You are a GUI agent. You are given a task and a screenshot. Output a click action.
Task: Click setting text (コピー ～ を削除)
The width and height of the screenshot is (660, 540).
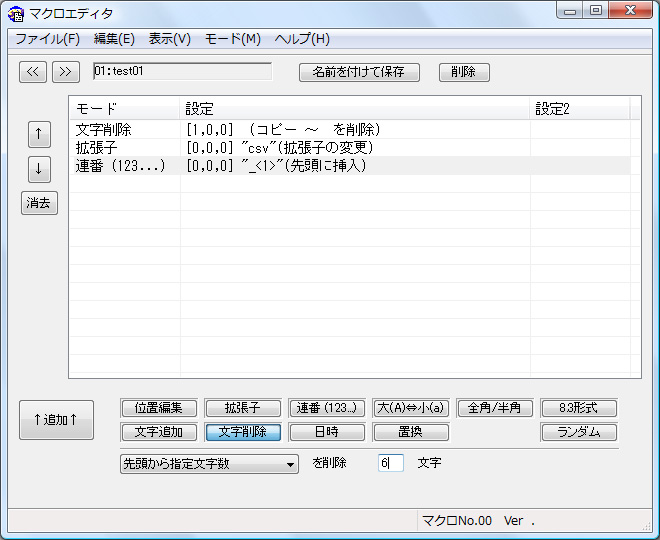click(315, 130)
